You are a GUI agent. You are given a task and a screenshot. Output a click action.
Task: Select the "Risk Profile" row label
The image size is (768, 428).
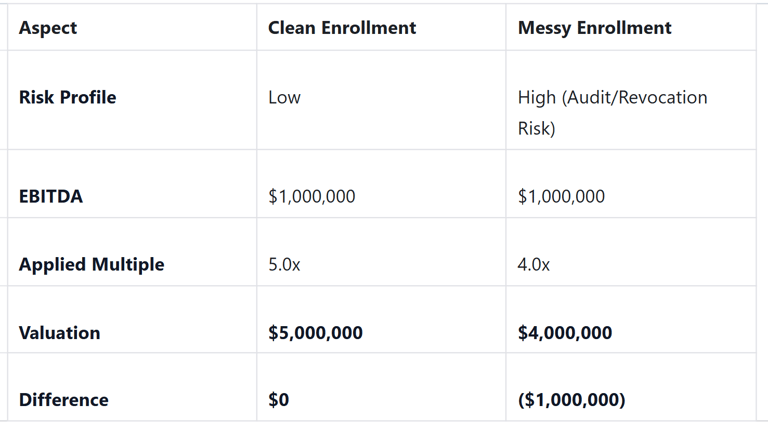click(67, 97)
